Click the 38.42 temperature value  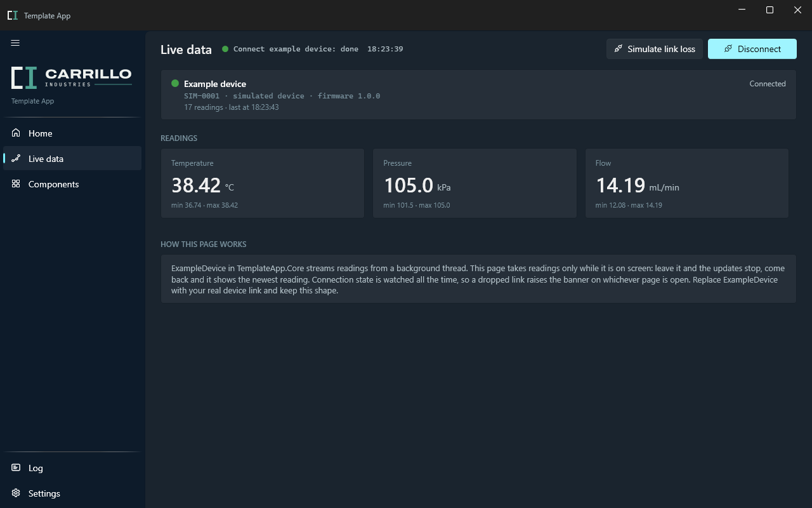(196, 185)
